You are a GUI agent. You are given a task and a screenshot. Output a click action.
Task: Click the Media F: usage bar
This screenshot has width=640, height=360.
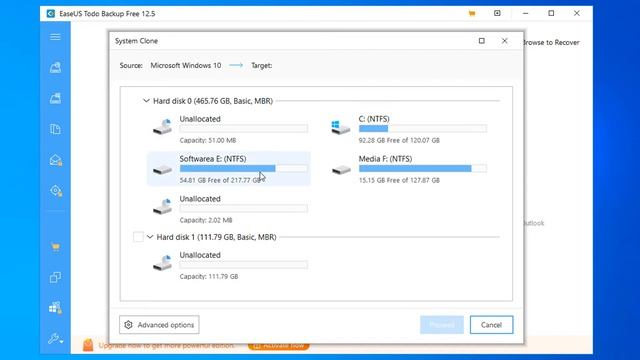(422, 169)
